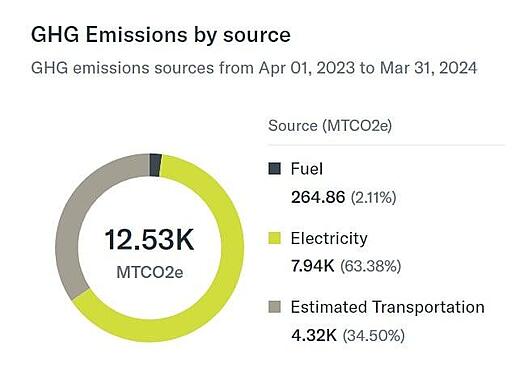The width and height of the screenshot is (520, 379).
Task: Click the dark Fuel legend swatch
Action: 275,168
